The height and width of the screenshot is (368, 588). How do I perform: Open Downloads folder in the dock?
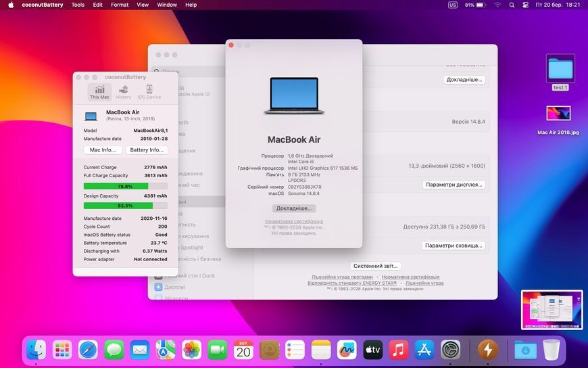[x=525, y=350]
